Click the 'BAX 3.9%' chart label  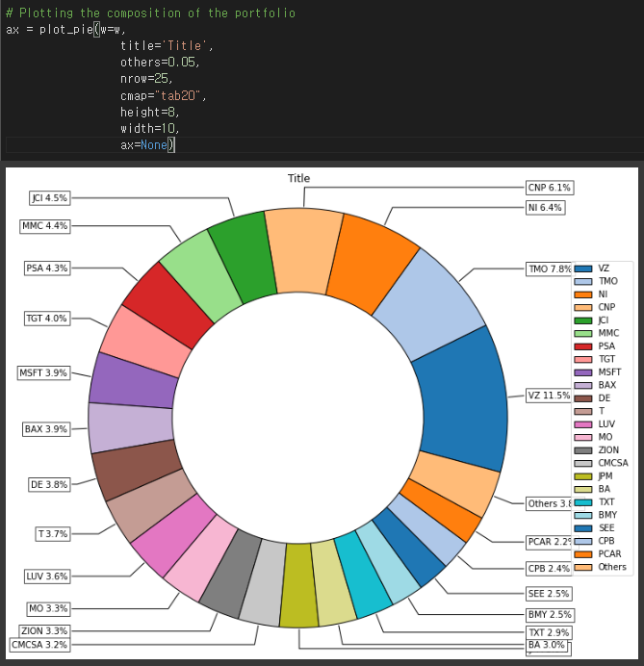[45, 429]
